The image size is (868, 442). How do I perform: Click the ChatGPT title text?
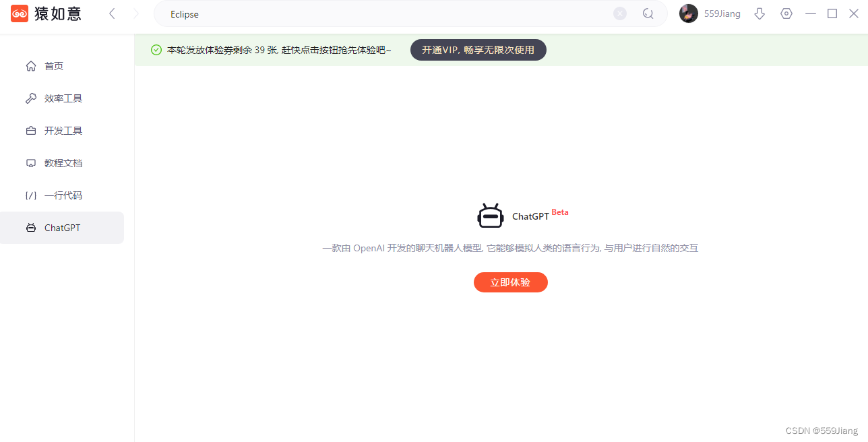pyautogui.click(x=530, y=216)
